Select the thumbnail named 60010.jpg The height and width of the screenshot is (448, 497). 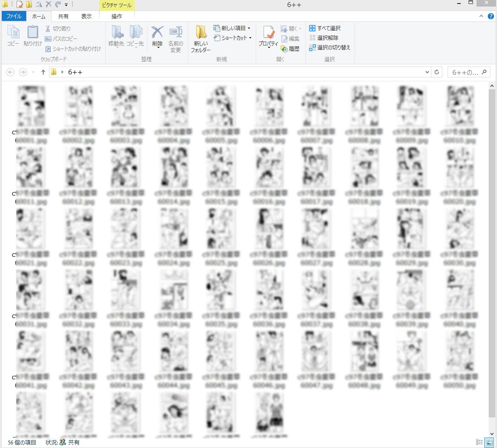[460, 106]
